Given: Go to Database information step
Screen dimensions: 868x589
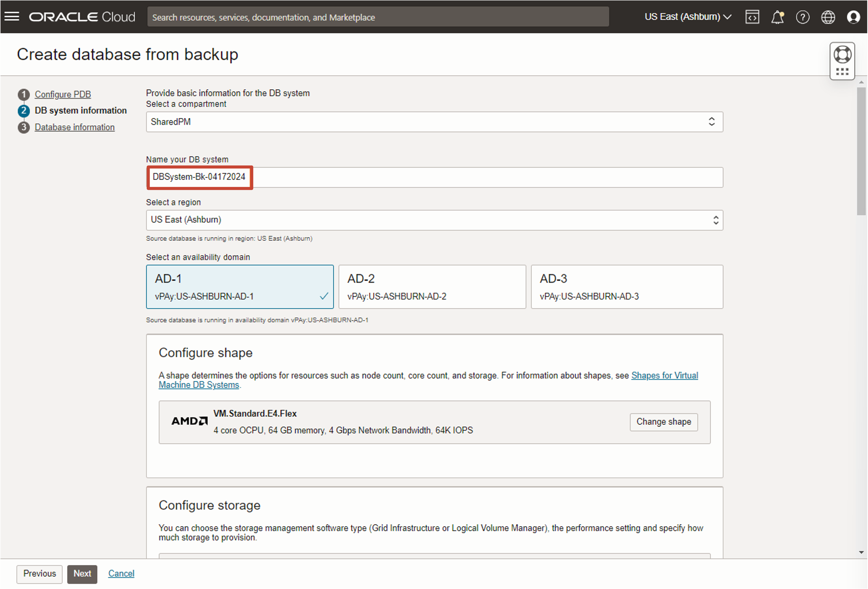Looking at the screenshot, I should [74, 127].
